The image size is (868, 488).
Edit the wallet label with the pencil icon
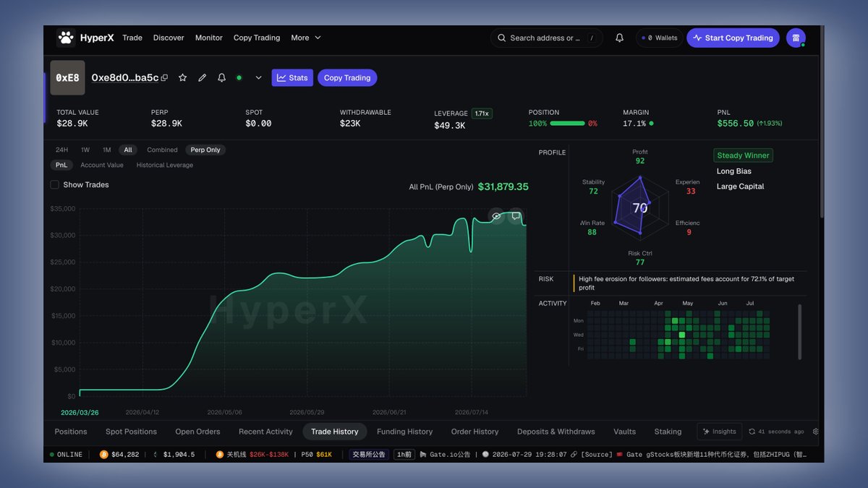203,77
